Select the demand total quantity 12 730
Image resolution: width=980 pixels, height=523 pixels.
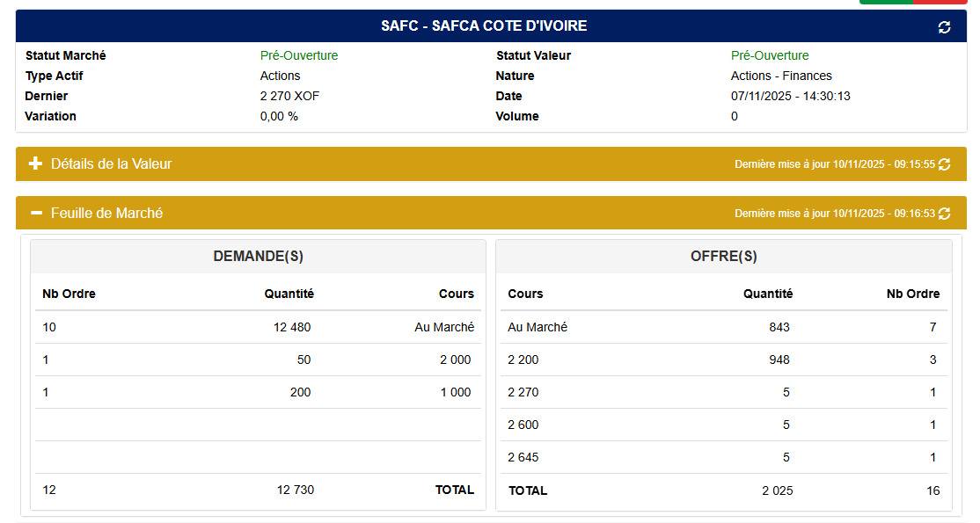coord(295,490)
